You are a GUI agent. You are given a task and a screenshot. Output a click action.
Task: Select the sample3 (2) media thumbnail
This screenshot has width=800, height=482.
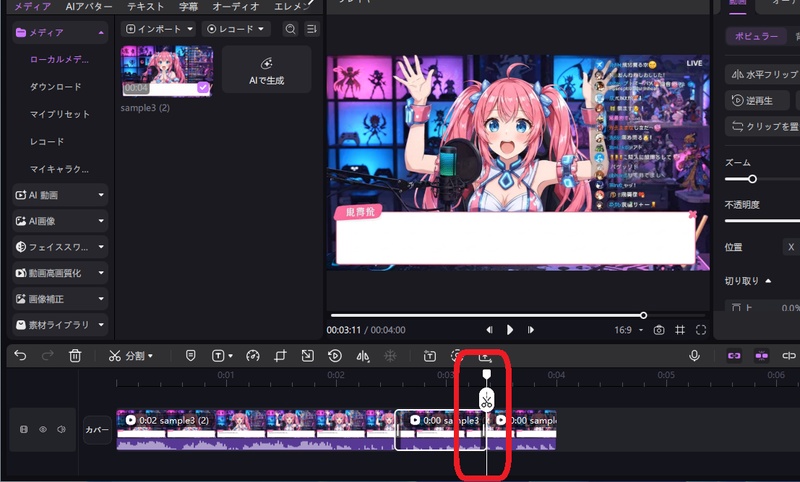click(167, 71)
